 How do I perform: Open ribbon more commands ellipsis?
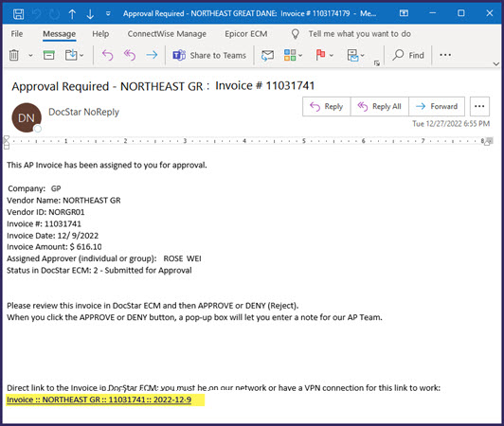[445, 55]
